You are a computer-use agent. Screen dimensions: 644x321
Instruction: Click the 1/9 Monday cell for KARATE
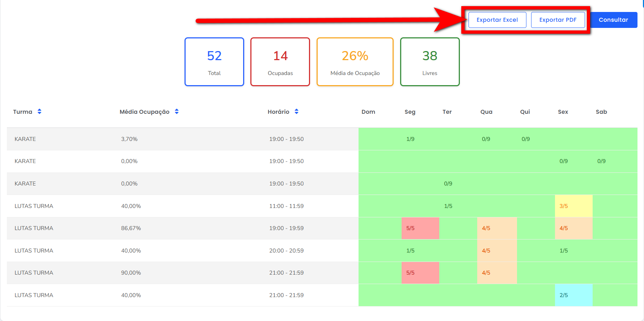[x=410, y=139]
